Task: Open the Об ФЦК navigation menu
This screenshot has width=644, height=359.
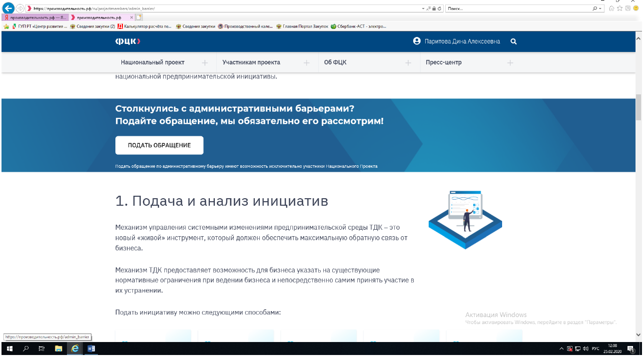Action: (x=335, y=62)
